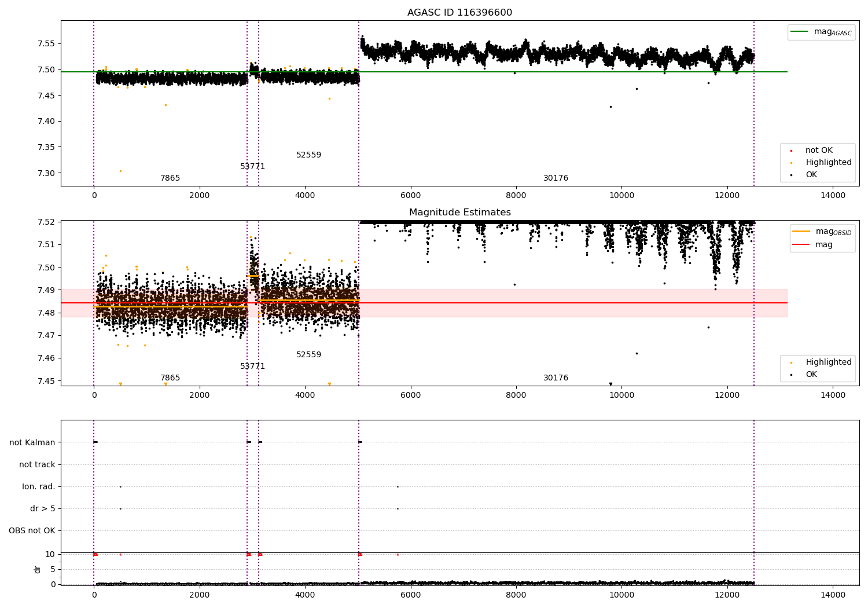
Task: Click obsid label 53771 in Magnitude Estimates plot
Action: 253,367
